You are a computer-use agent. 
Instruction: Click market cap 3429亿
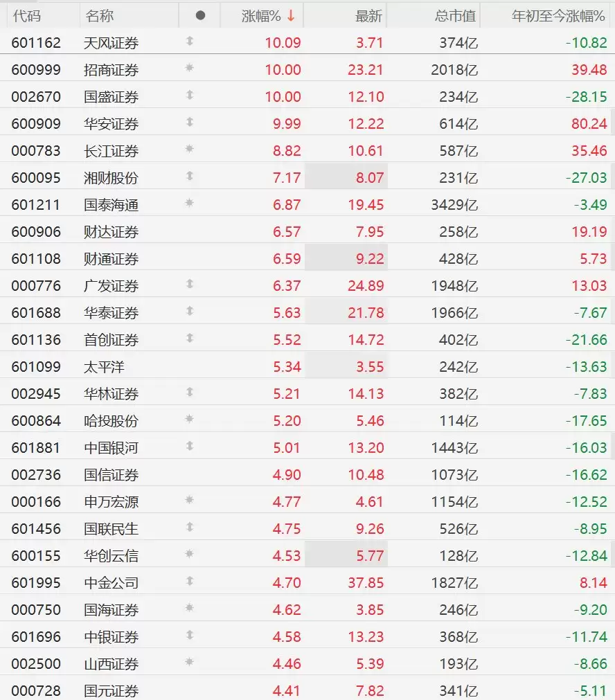(x=454, y=205)
